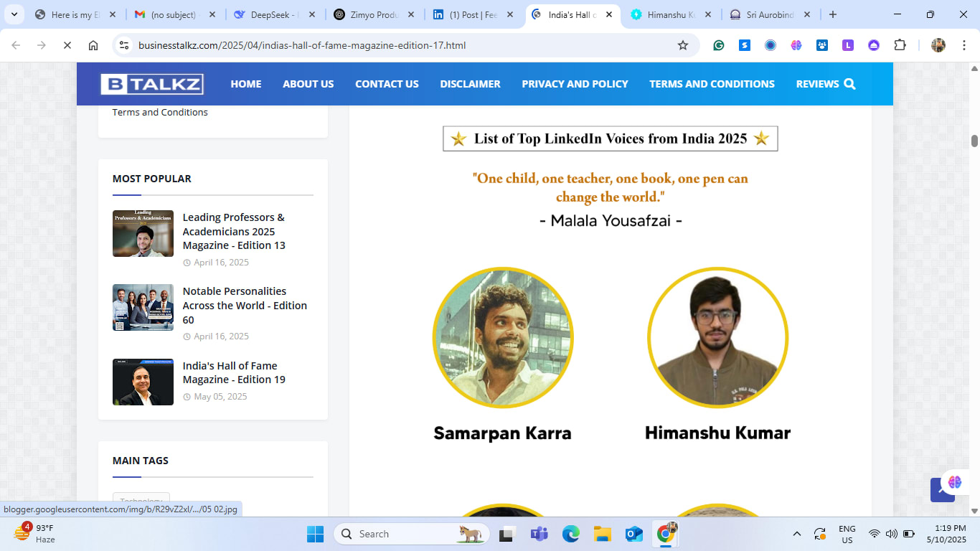Open the ABOUT US menu item

click(308, 84)
